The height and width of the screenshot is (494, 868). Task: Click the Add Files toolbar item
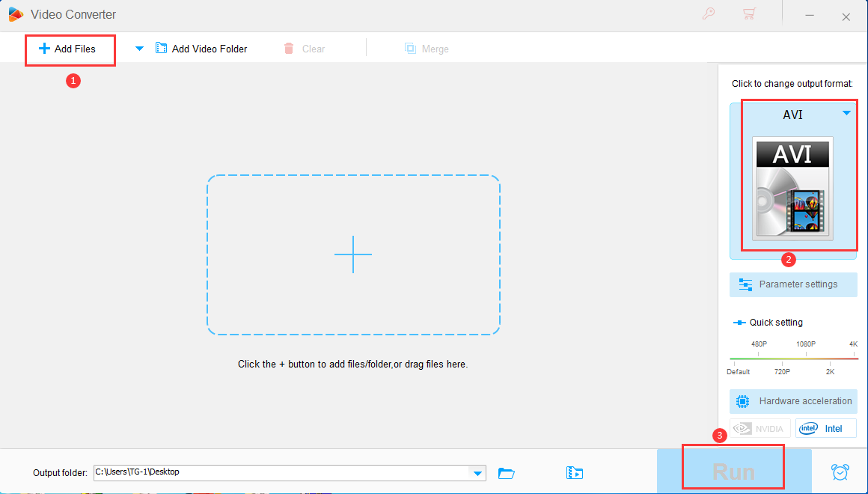tap(67, 49)
